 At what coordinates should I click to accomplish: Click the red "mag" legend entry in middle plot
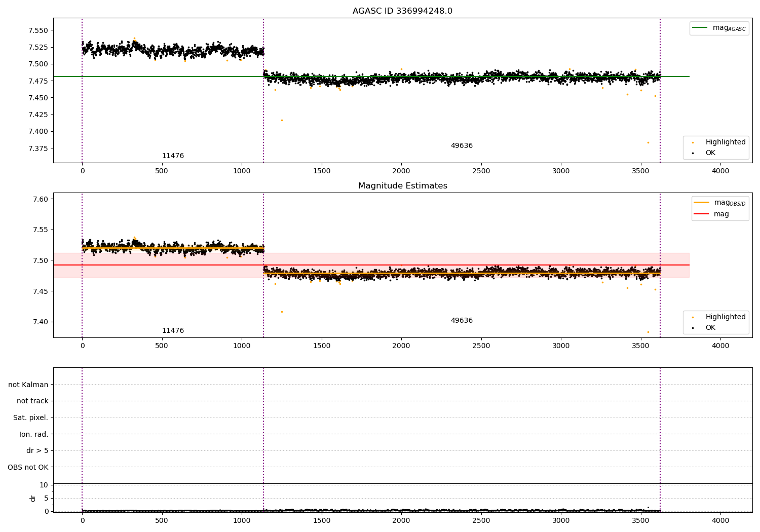click(x=721, y=214)
